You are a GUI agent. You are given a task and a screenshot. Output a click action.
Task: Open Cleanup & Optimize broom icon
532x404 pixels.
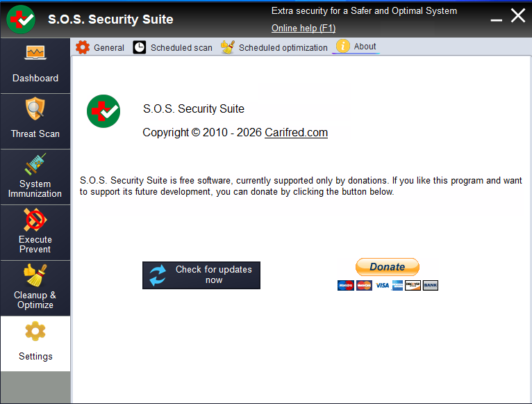35,275
